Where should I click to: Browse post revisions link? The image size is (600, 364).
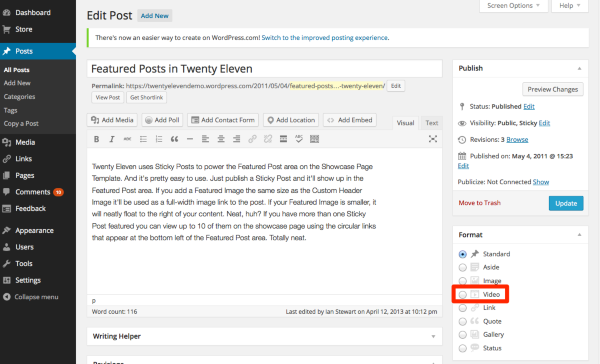pos(517,140)
